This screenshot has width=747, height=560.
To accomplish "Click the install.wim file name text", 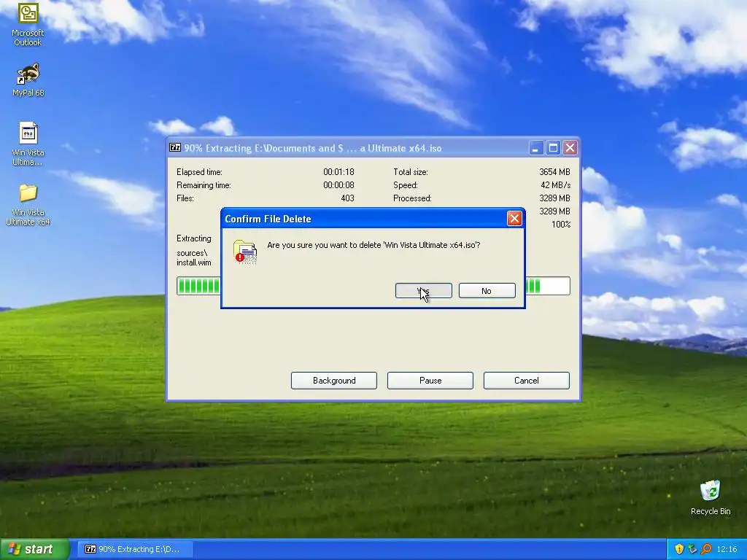I will (194, 262).
